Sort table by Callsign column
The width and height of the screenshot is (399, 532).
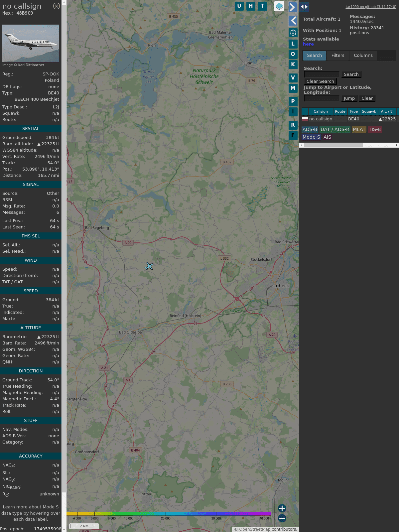(321, 112)
